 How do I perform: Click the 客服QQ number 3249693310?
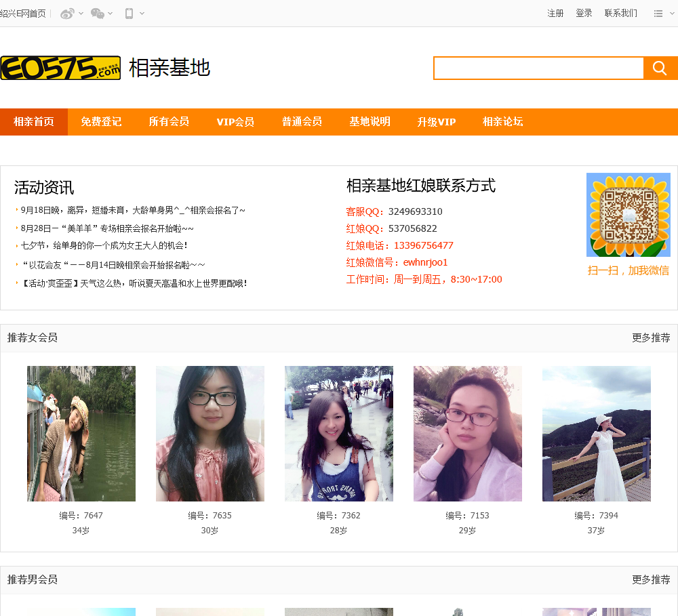point(415,212)
